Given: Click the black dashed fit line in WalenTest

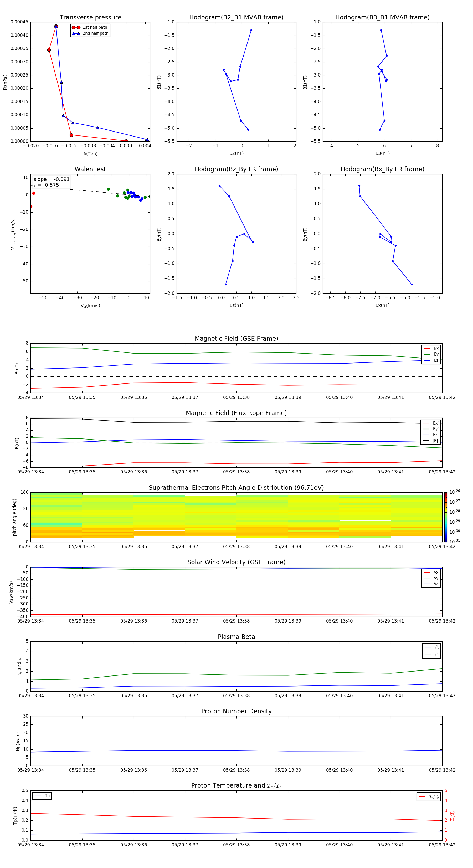Looking at the screenshot, I should tap(90, 191).
